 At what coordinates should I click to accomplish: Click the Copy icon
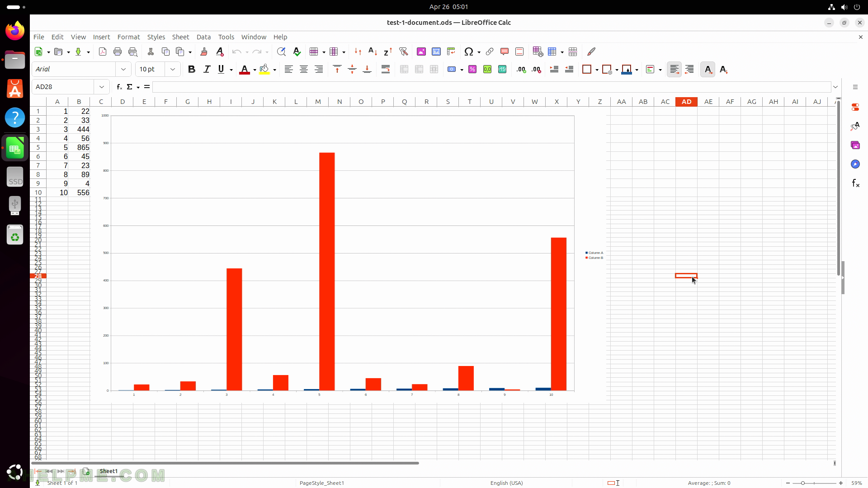(x=165, y=52)
